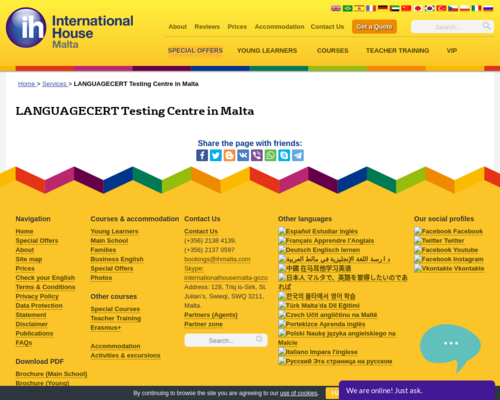Open Terms & Conditions footer link
Image resolution: width=500 pixels, height=400 pixels.
pos(45,287)
